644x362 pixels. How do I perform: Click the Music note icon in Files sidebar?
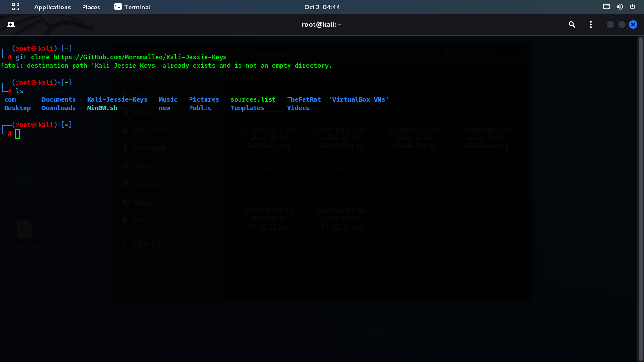click(x=125, y=166)
